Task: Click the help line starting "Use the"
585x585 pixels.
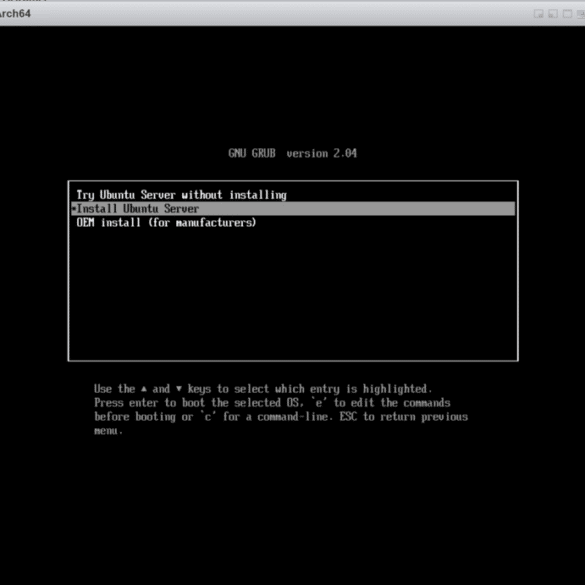Action: point(263,389)
